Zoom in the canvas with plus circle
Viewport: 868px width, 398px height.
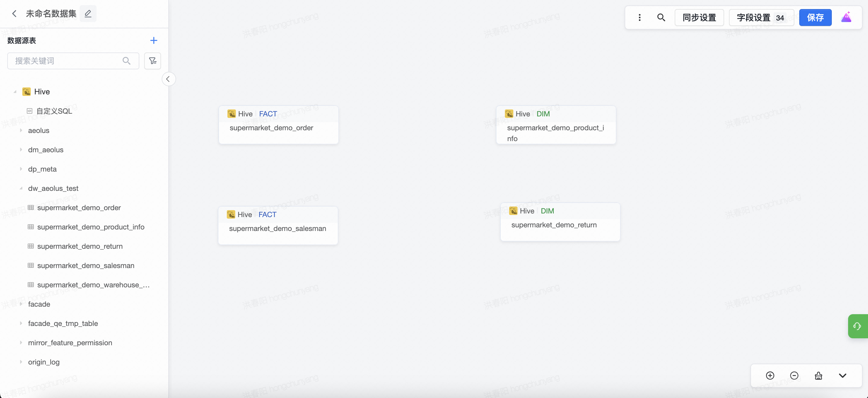point(770,375)
